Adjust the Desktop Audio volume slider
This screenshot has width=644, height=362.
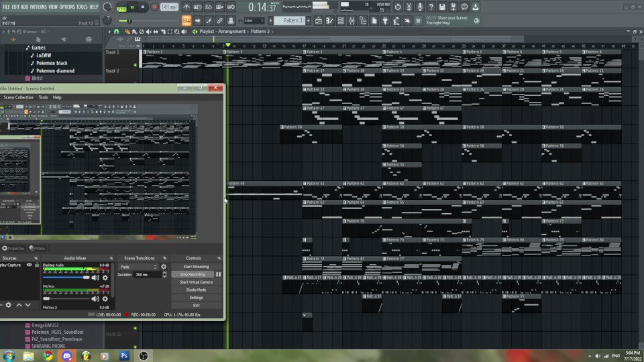coord(86,277)
